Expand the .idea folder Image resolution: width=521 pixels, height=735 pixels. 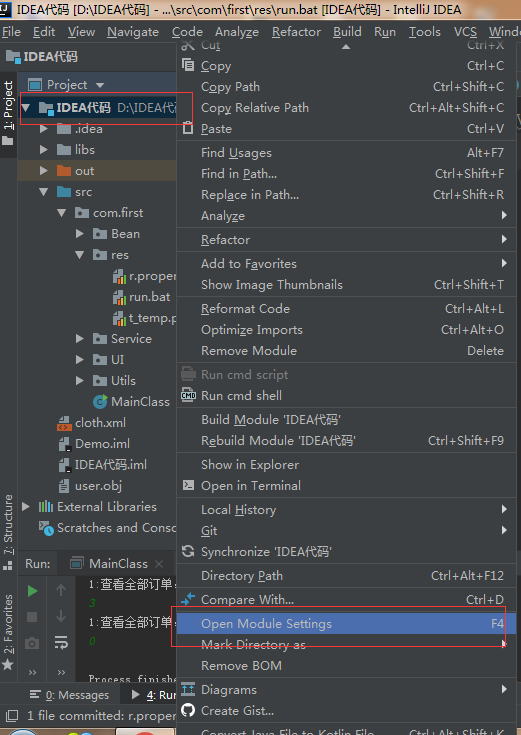tap(44, 128)
